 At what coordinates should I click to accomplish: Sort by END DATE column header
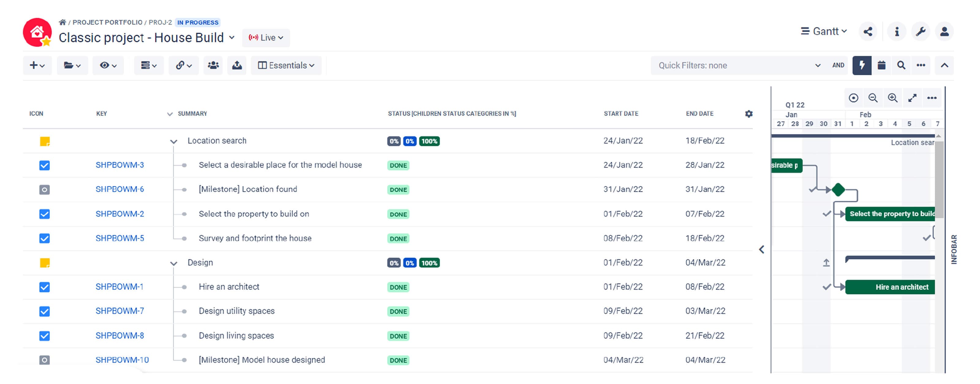point(699,114)
